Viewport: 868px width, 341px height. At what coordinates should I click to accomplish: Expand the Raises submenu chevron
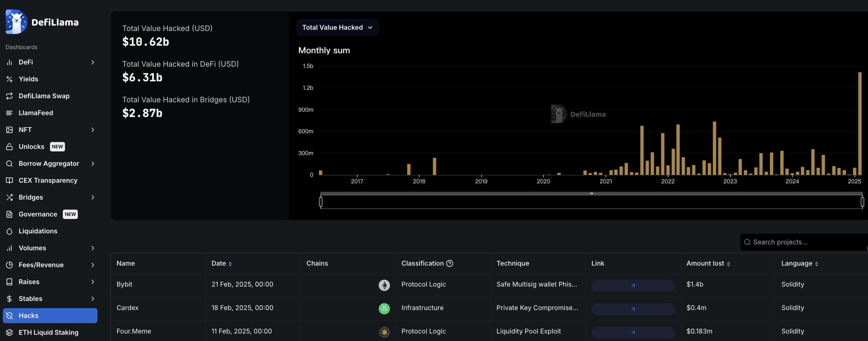coord(93,282)
